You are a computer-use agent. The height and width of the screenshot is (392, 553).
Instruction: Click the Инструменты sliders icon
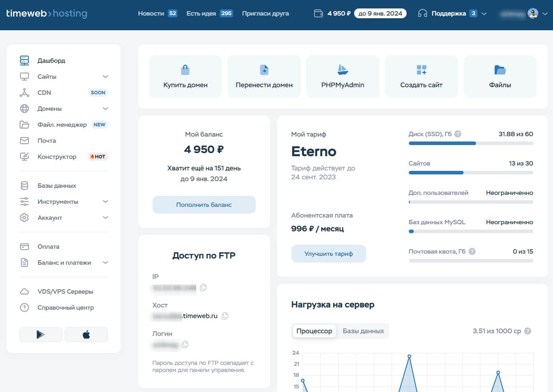[x=24, y=202]
